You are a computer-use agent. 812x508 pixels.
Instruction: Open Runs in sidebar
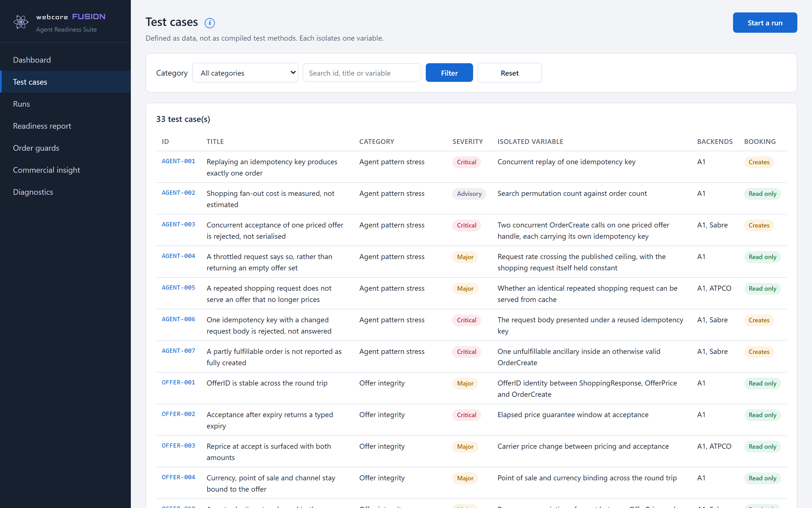[65, 104]
